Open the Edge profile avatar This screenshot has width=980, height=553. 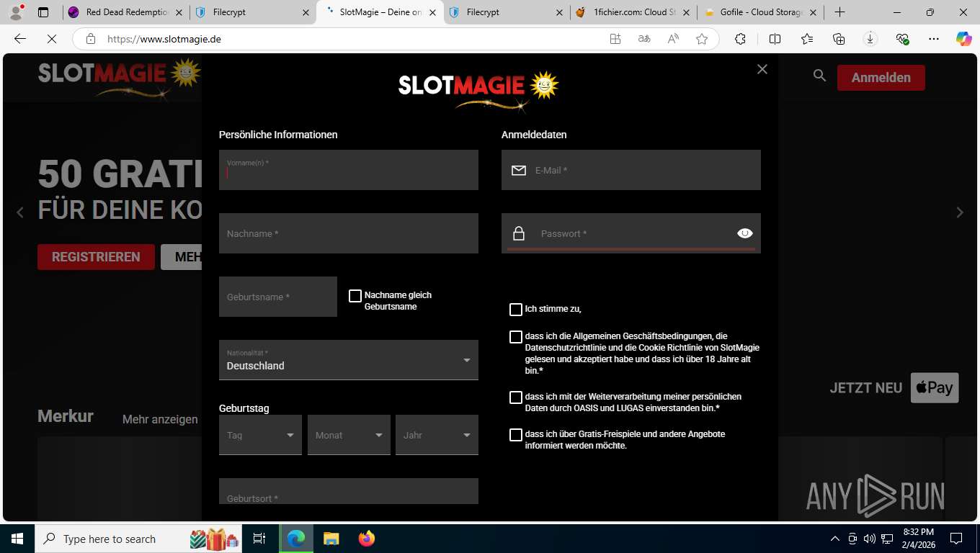[x=16, y=12]
